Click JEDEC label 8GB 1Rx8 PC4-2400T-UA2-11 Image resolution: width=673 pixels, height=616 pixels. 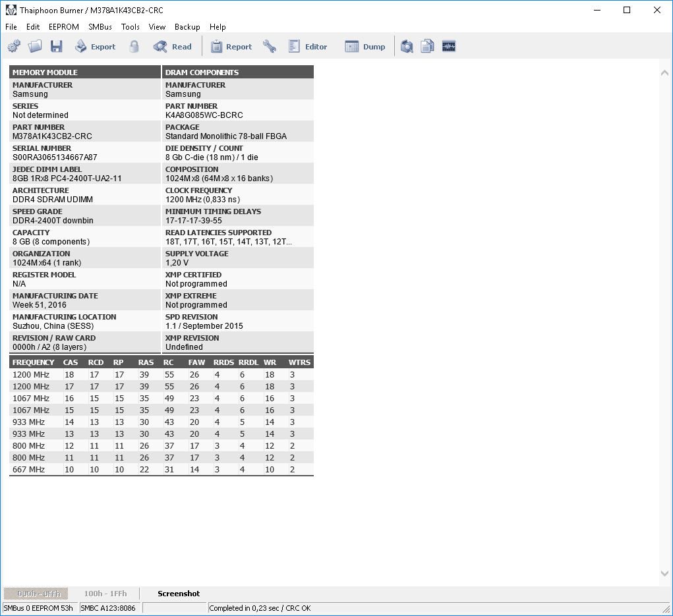click(x=67, y=178)
